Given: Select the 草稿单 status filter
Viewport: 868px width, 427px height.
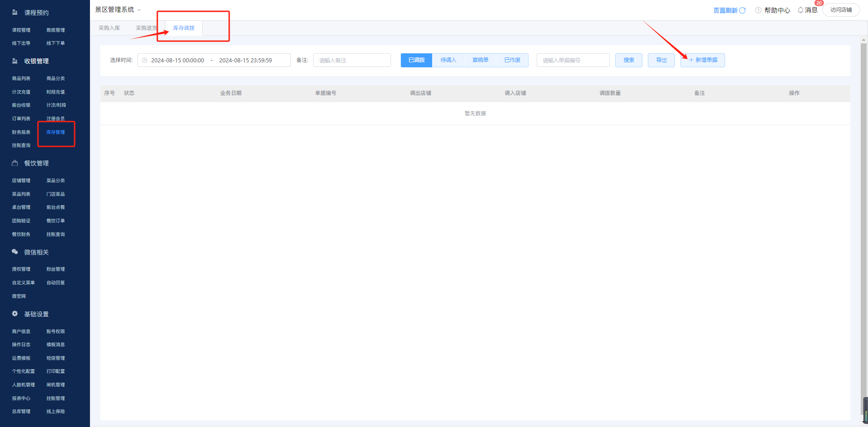Looking at the screenshot, I should pos(480,60).
